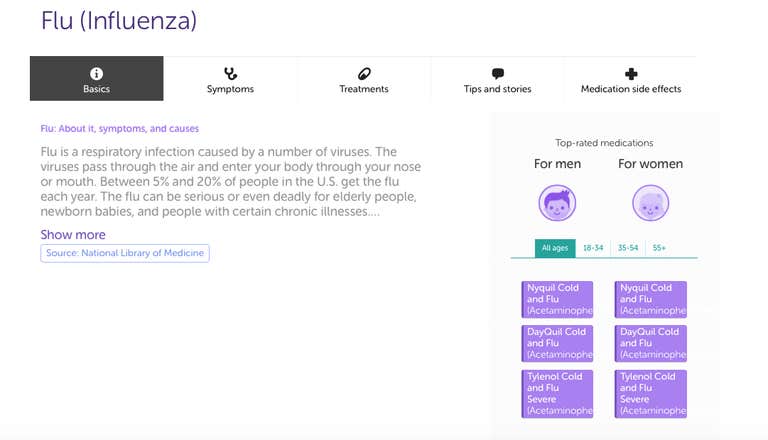Select the men's face avatar icon

tap(557, 203)
